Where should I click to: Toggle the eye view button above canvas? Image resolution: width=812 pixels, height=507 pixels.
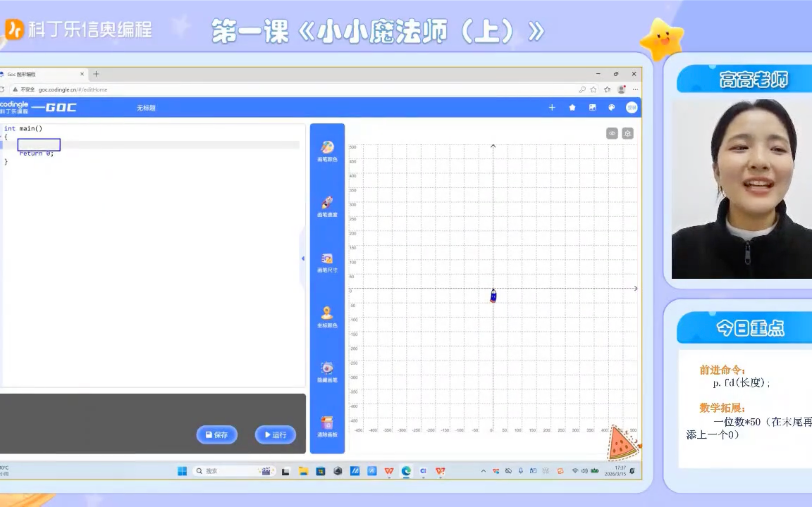(612, 134)
